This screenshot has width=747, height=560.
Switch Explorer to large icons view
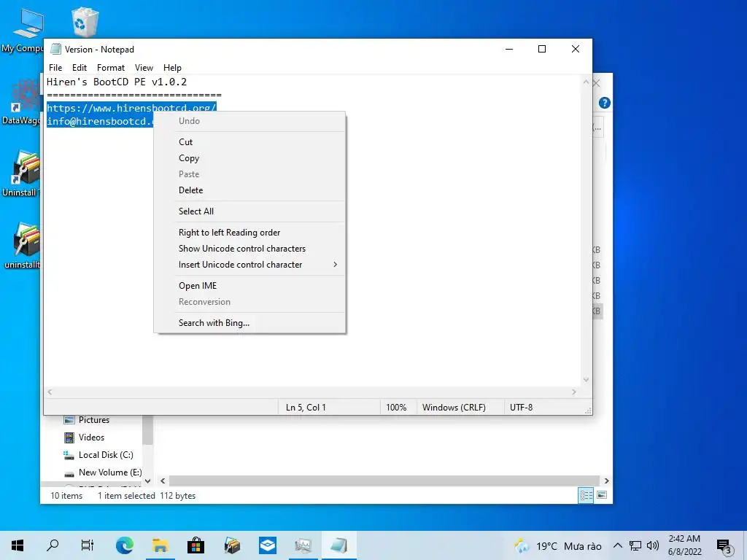tap(602, 495)
